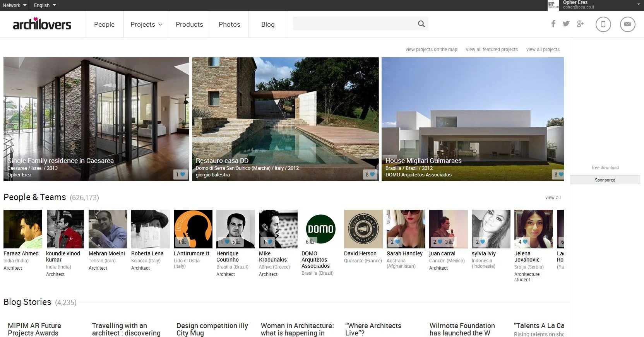Open MIPIM AR Future Projects Awards story
The width and height of the screenshot is (644, 337).
coord(34,329)
